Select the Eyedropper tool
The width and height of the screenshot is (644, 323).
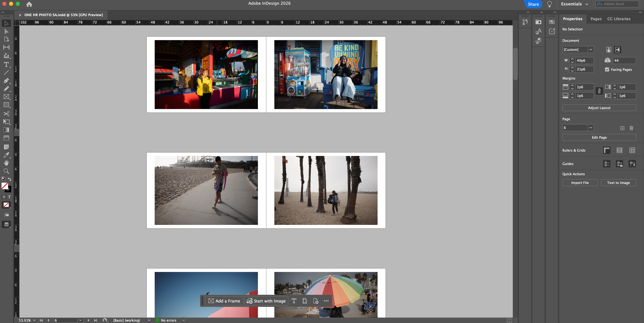[6, 155]
